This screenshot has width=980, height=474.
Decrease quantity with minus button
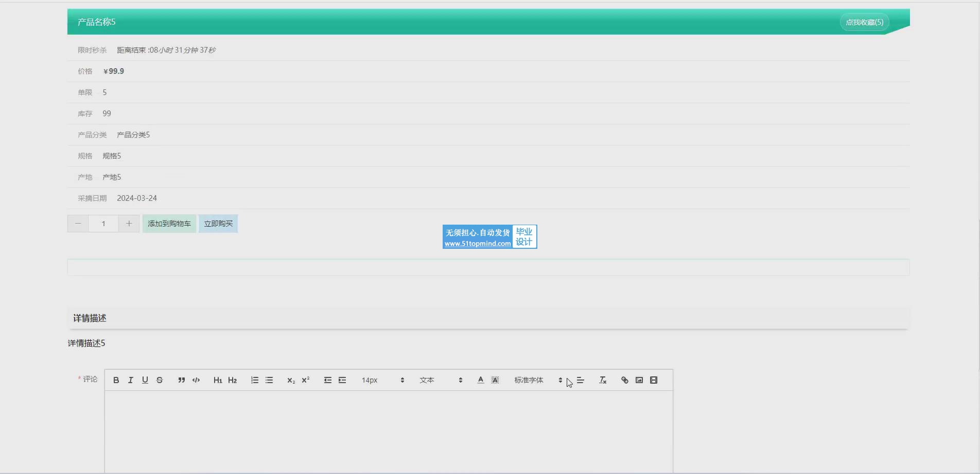pyautogui.click(x=78, y=224)
